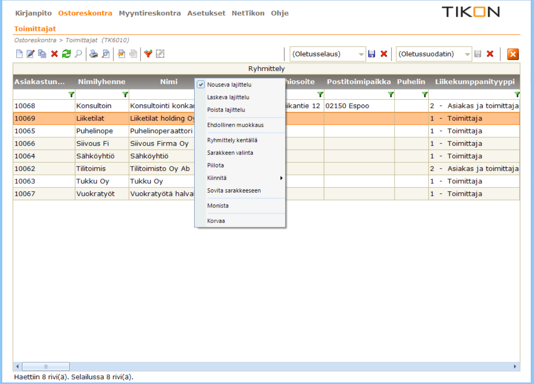Delete the Oletussuodatin filter with red X

click(x=490, y=54)
